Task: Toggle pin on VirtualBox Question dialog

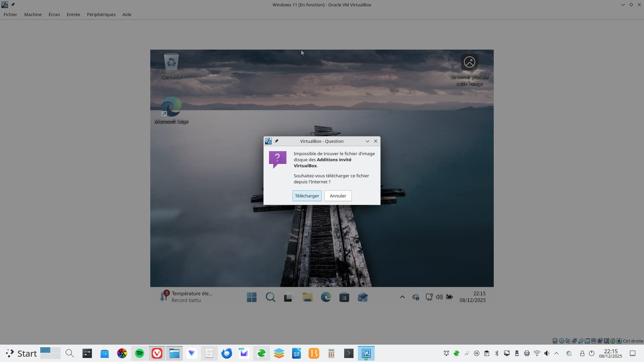Action: coord(276,141)
